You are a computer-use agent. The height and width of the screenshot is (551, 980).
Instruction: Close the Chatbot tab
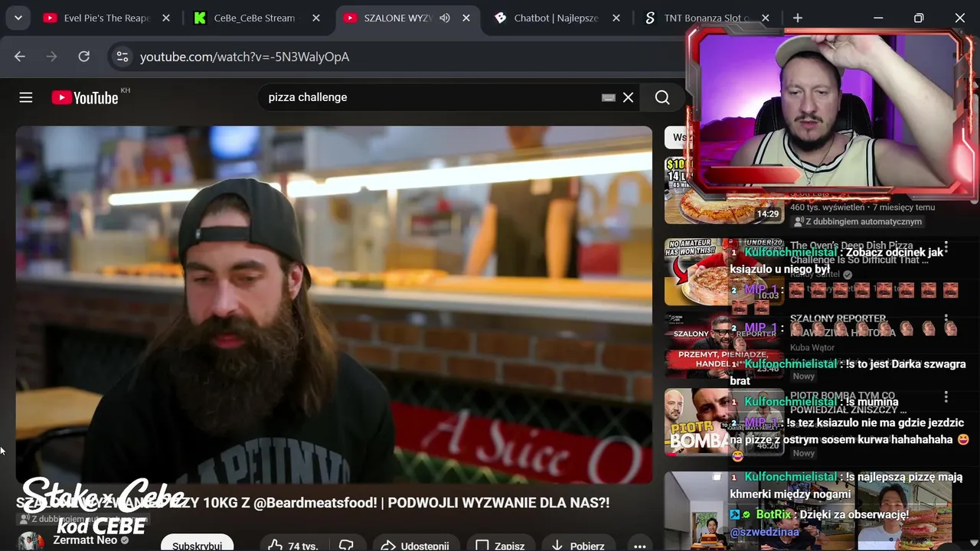click(x=616, y=18)
